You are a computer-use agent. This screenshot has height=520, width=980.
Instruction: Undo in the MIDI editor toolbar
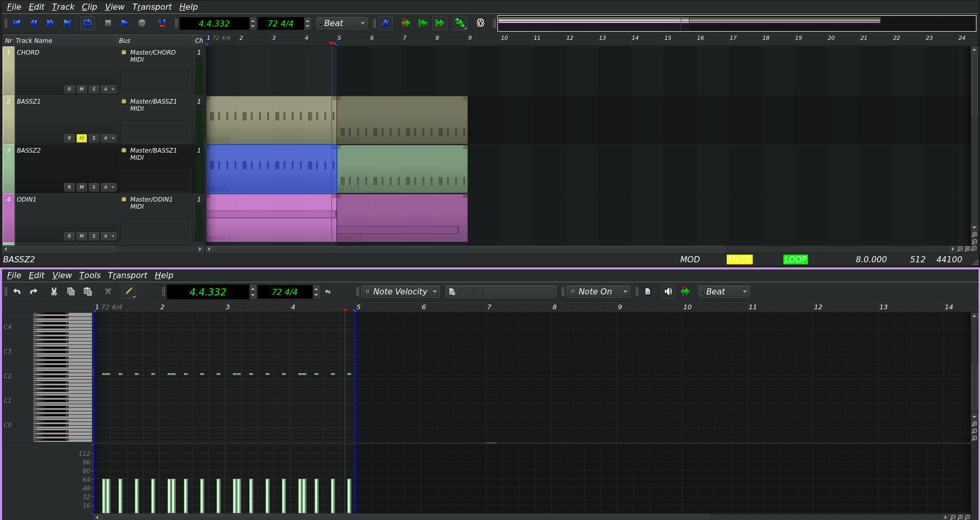(x=17, y=291)
